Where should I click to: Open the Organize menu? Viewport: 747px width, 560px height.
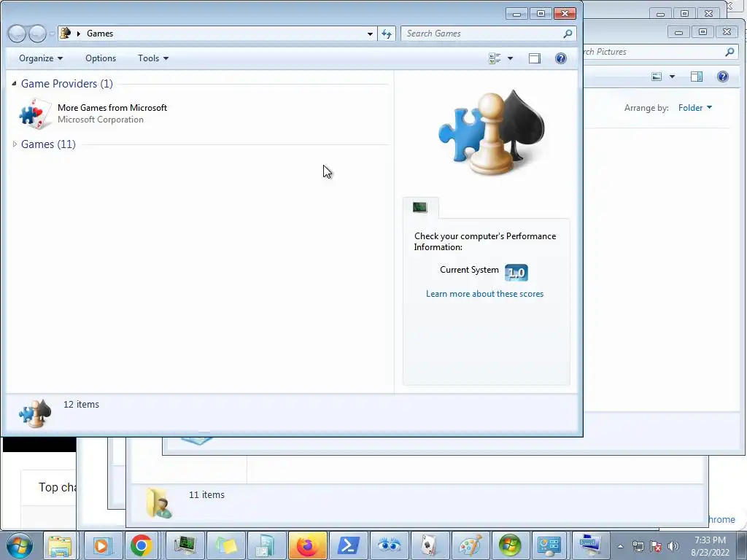[x=41, y=58]
